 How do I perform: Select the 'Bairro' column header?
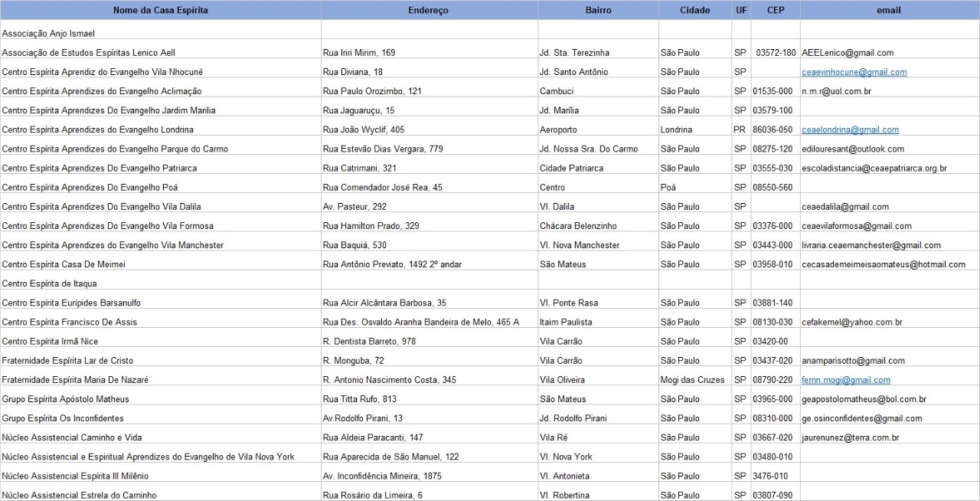[598, 11]
